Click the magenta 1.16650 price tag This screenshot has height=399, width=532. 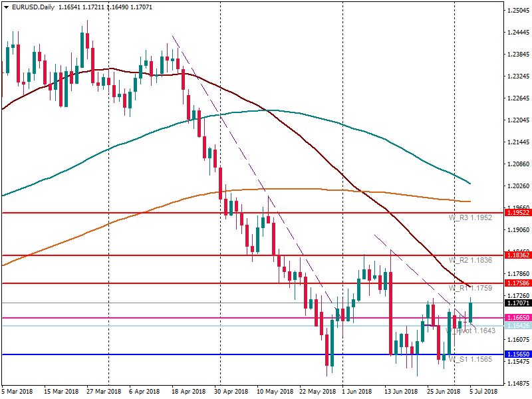click(518, 319)
